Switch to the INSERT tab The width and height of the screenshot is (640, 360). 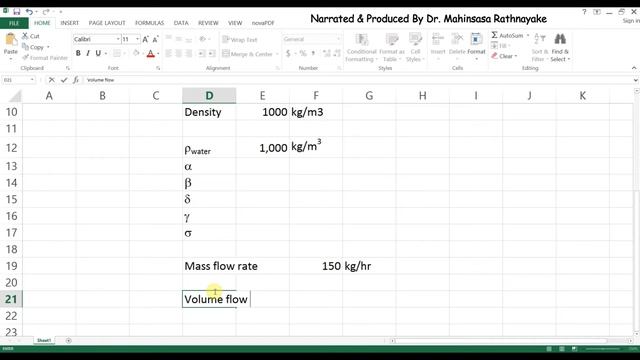click(x=69, y=23)
